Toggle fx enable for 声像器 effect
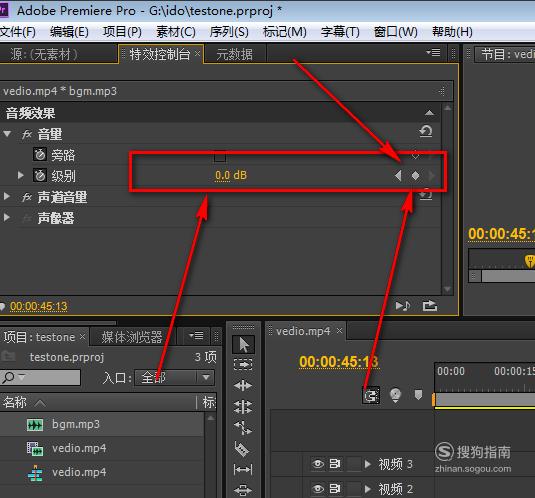This screenshot has width=535, height=498. [x=27, y=218]
